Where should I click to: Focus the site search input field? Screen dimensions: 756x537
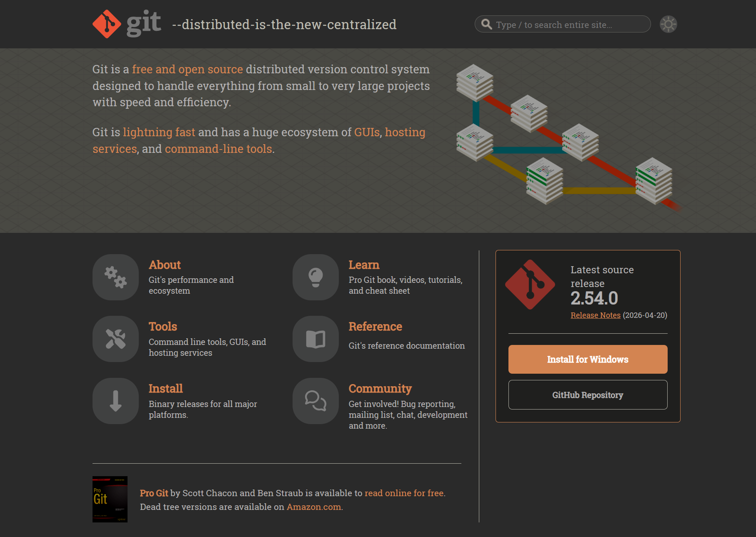563,24
